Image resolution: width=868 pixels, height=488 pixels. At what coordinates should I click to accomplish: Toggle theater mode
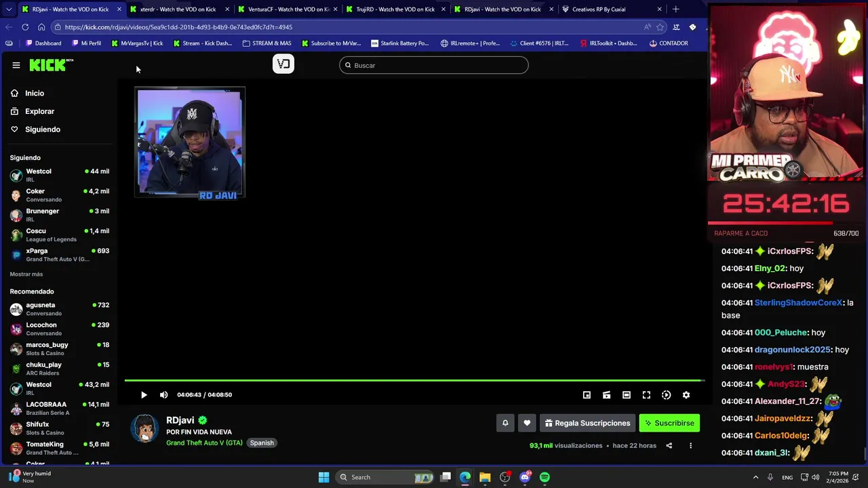pyautogui.click(x=627, y=395)
